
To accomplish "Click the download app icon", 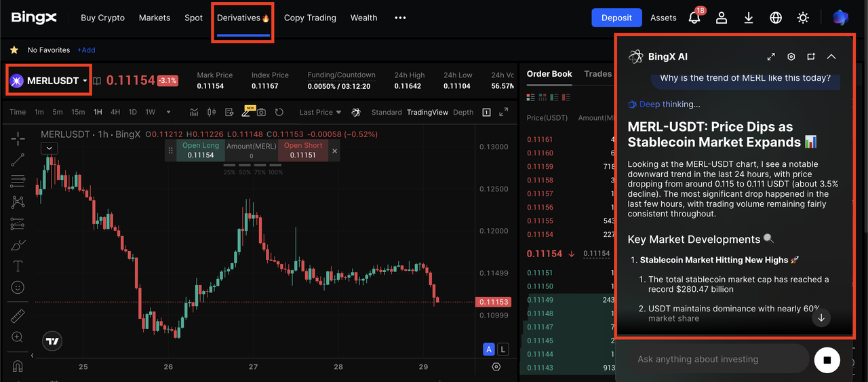I will (749, 18).
